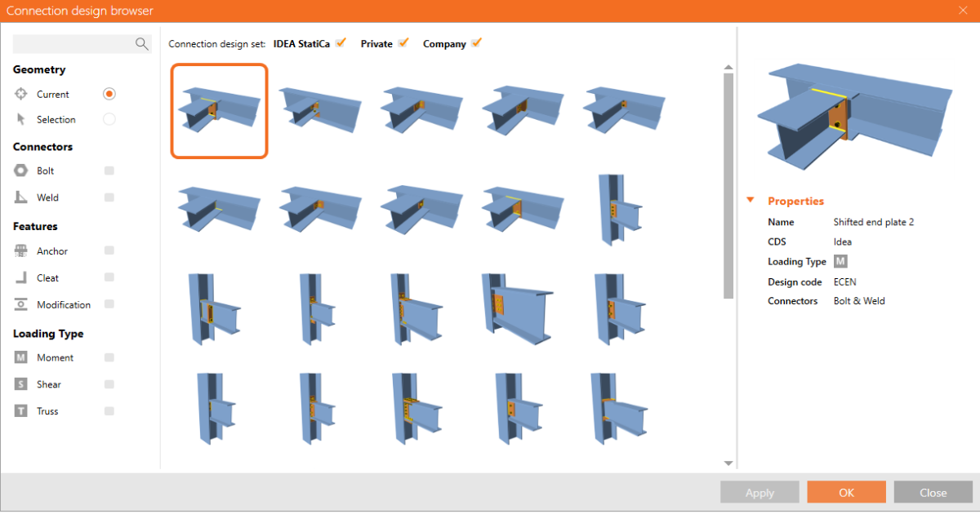
Task: Select the highlighted first connection thumbnail
Action: point(220,110)
